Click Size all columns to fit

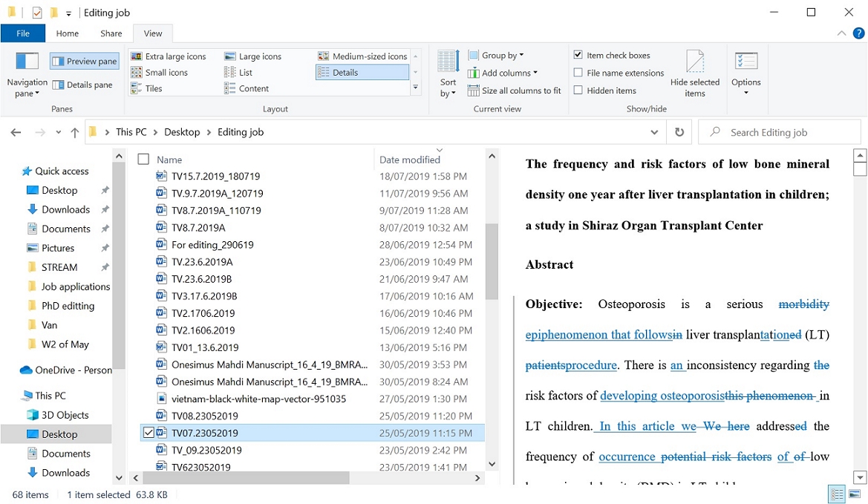pyautogui.click(x=515, y=91)
